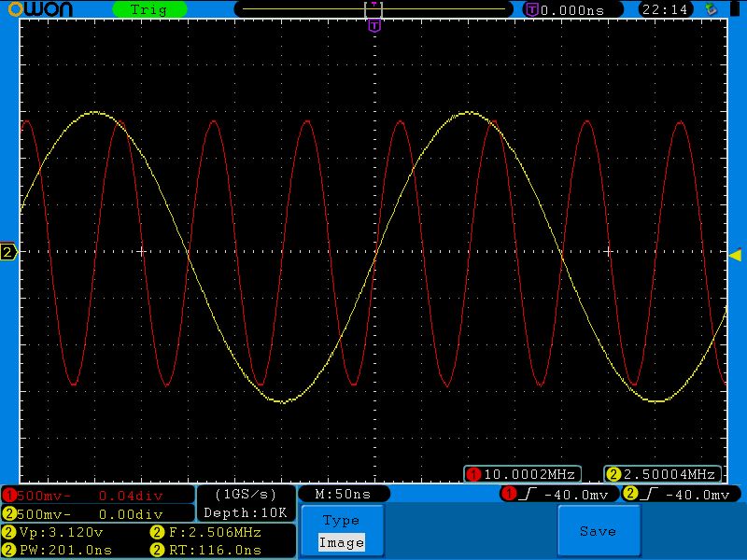Click the yellow channel 2 ground marker
This screenshot has height=560, width=747.
8,252
